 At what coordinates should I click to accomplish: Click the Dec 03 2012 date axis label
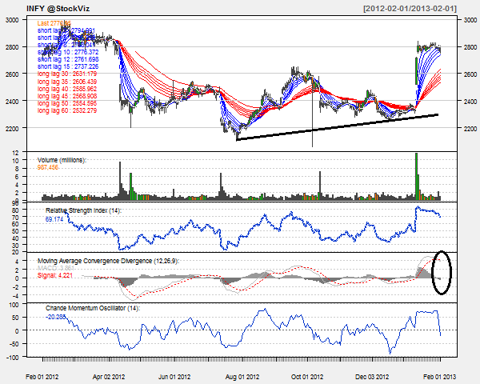pos(372,377)
